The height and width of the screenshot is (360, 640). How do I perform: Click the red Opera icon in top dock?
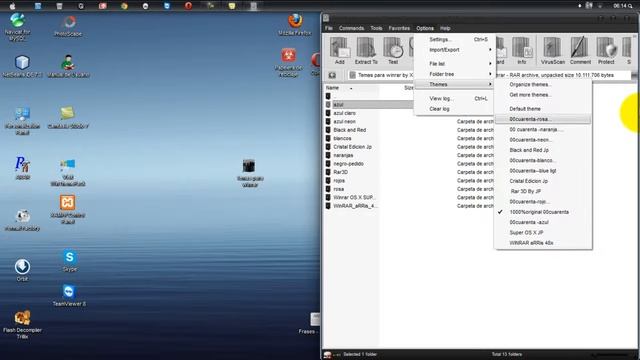pyautogui.click(x=188, y=6)
